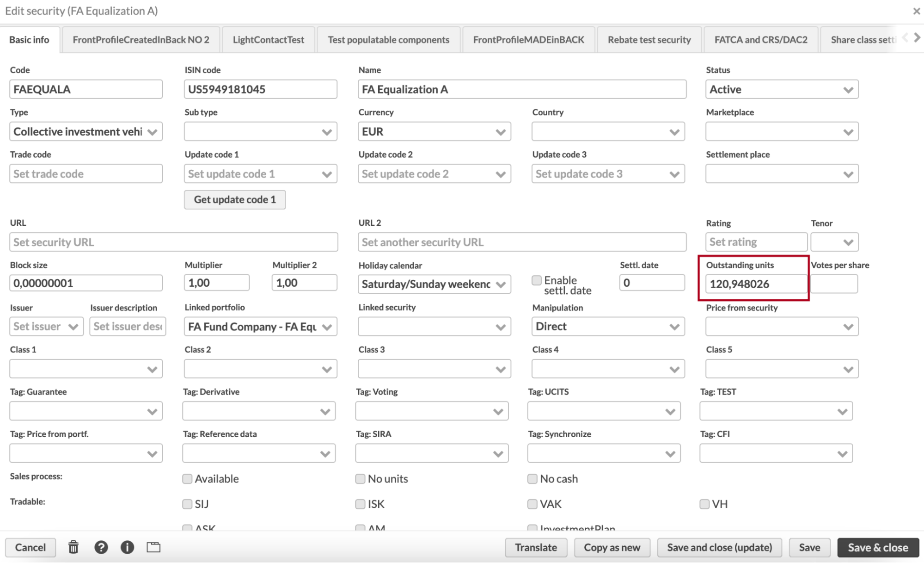
Task: Tick the ISK tradable checkbox
Action: pyautogui.click(x=360, y=504)
